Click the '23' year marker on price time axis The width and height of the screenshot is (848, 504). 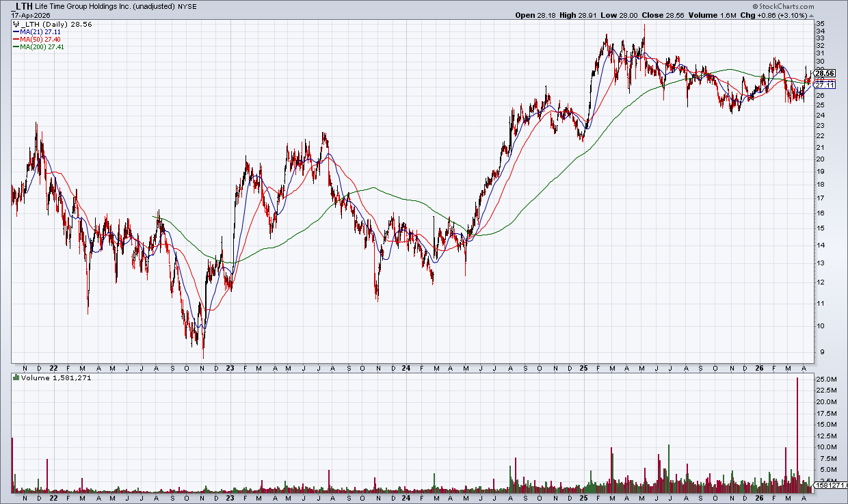coord(230,367)
